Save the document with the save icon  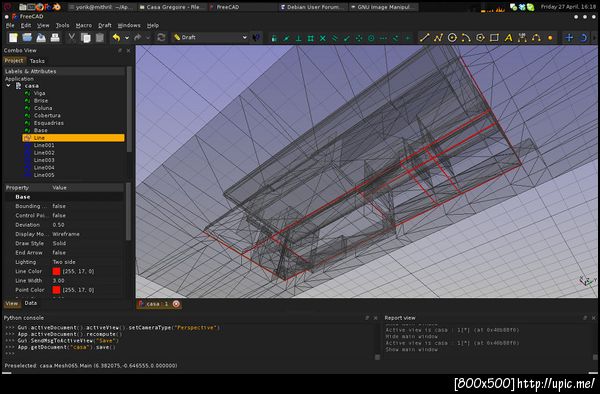[x=41, y=37]
